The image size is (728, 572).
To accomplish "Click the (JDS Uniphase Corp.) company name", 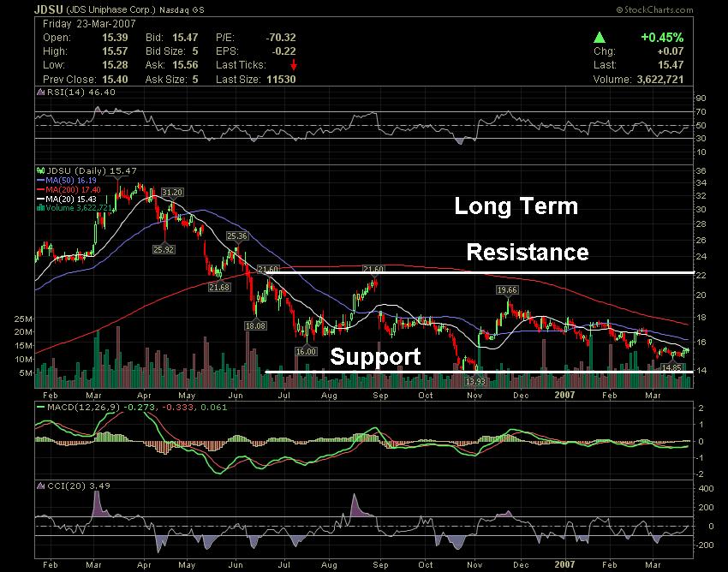I will 110,9.
